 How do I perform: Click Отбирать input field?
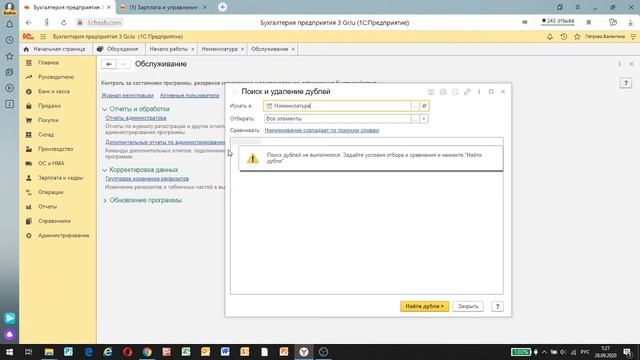pyautogui.click(x=337, y=119)
